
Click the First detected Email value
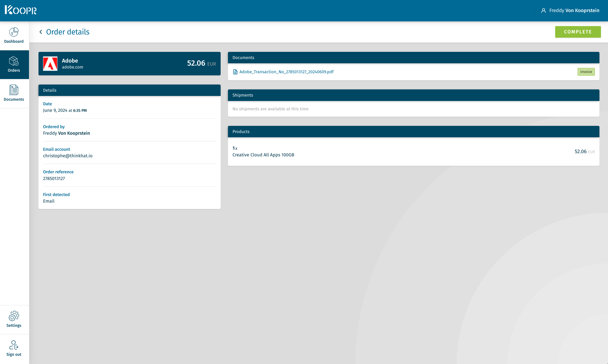click(x=49, y=201)
